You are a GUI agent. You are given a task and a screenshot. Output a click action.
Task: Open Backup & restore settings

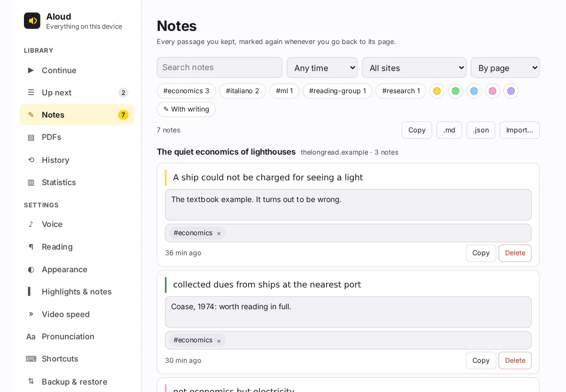pos(77,382)
